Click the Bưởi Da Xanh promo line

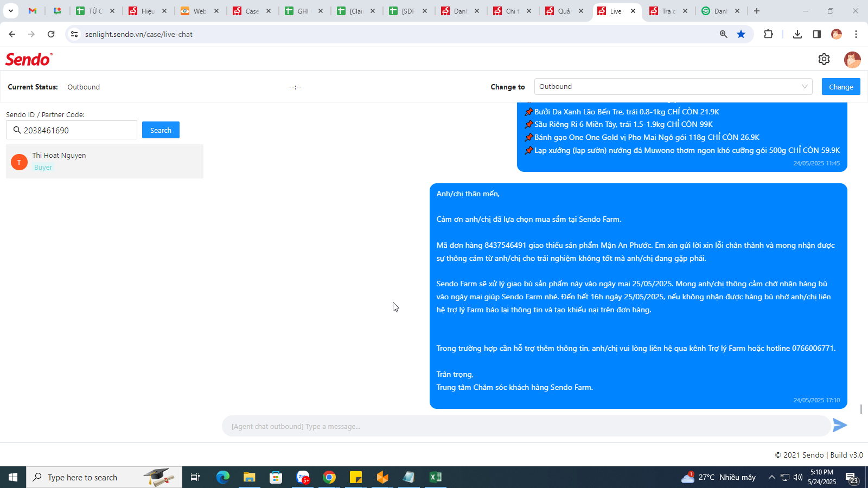tap(622, 112)
